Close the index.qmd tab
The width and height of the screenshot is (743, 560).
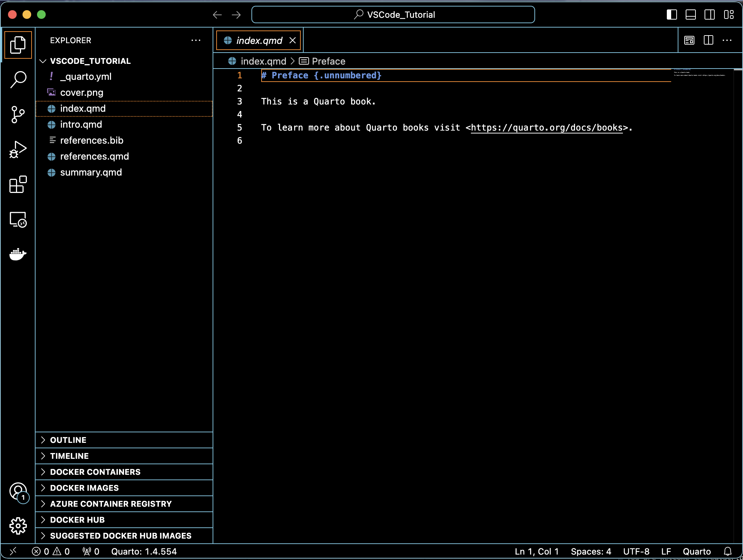[x=292, y=40]
